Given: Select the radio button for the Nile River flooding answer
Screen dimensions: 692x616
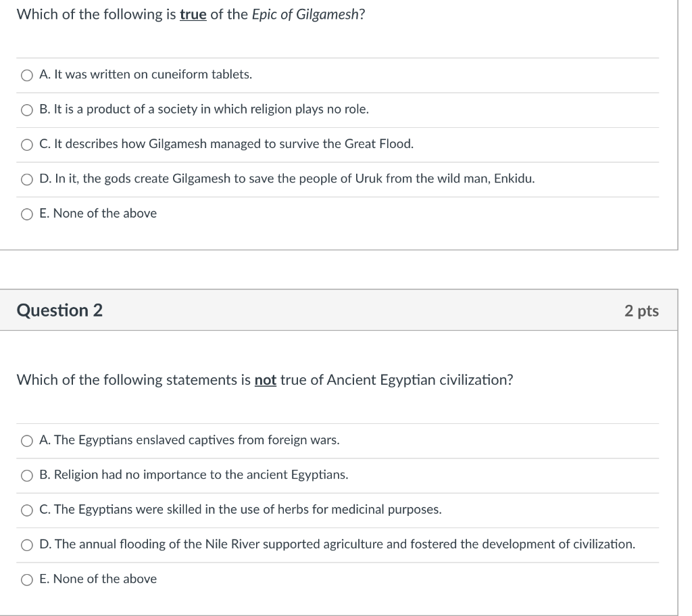Looking at the screenshot, I should click(x=27, y=546).
